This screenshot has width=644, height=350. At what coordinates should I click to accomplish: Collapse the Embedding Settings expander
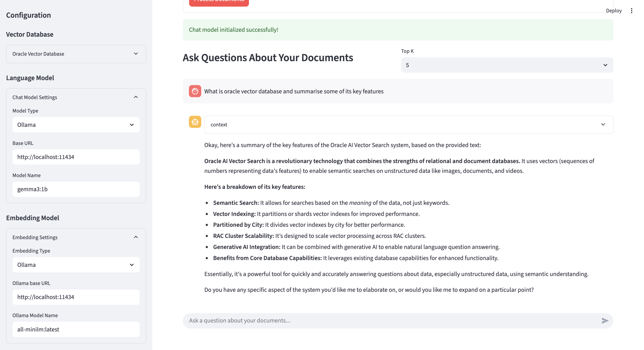76,237
